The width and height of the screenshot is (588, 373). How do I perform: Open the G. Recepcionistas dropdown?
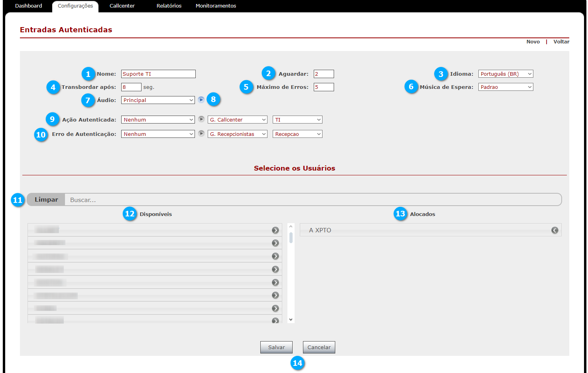point(238,134)
